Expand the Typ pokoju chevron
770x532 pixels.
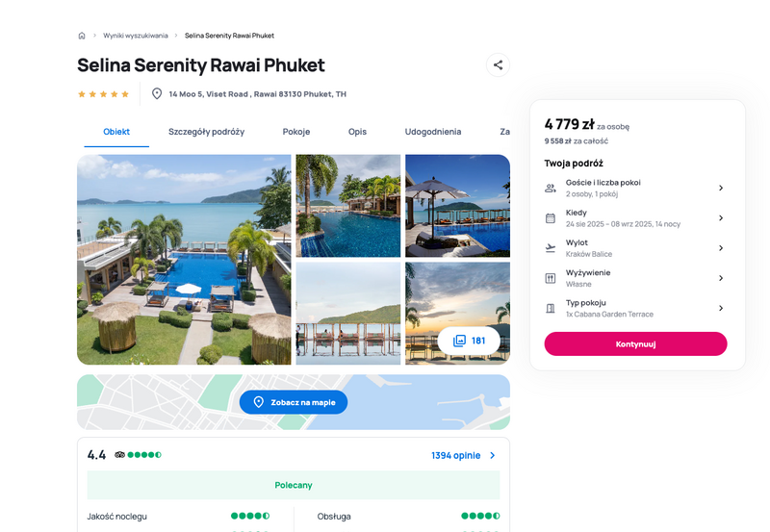pyautogui.click(x=721, y=308)
